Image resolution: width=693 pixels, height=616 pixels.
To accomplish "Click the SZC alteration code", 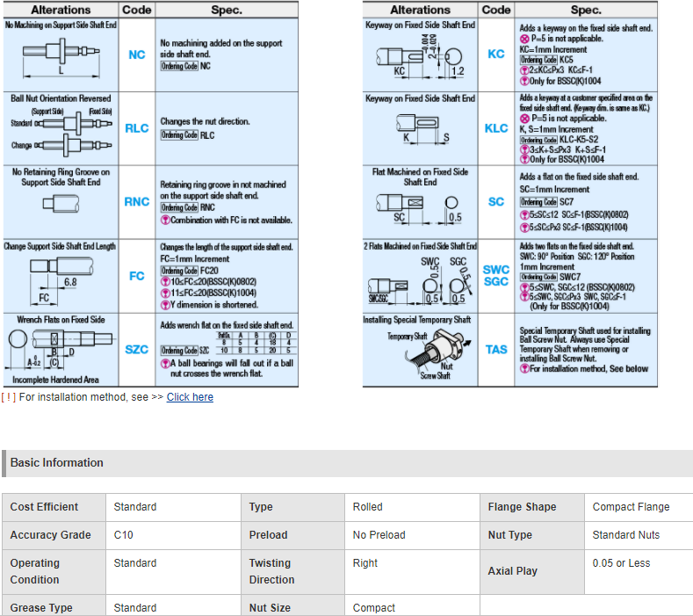I will click(x=136, y=350).
